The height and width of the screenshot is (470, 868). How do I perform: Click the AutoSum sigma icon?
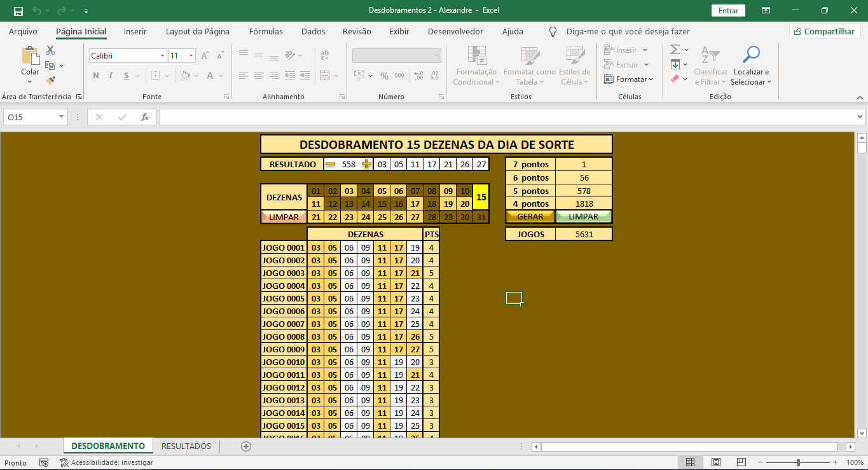675,50
